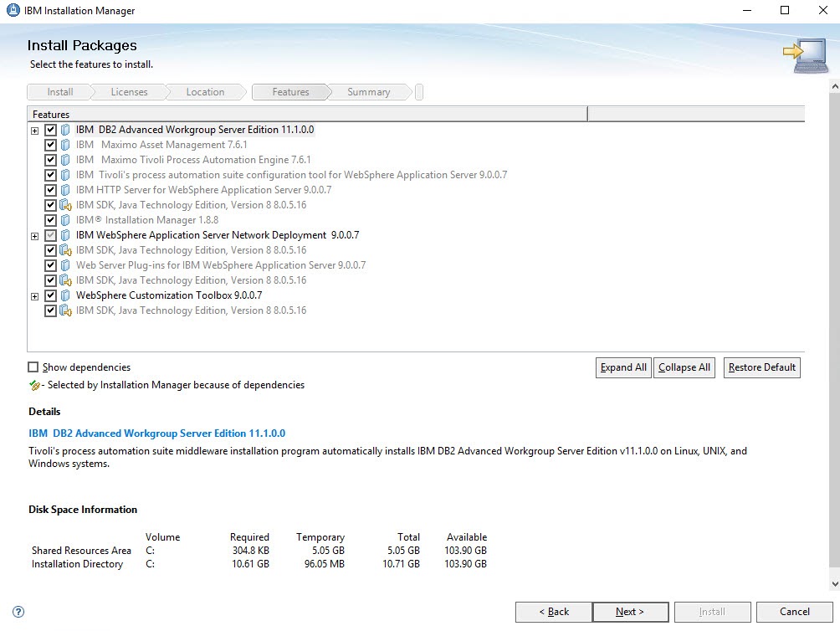Go to the Location wizard step

click(x=205, y=92)
